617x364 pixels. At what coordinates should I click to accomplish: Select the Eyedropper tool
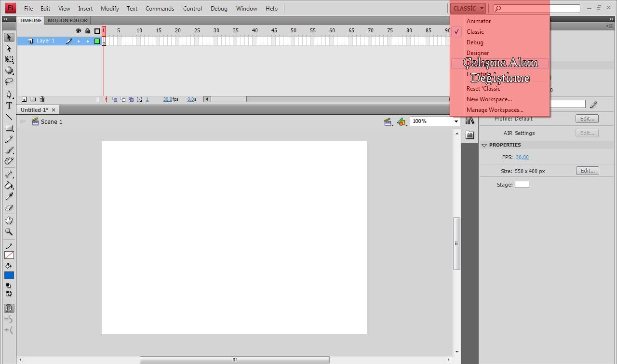click(x=9, y=196)
